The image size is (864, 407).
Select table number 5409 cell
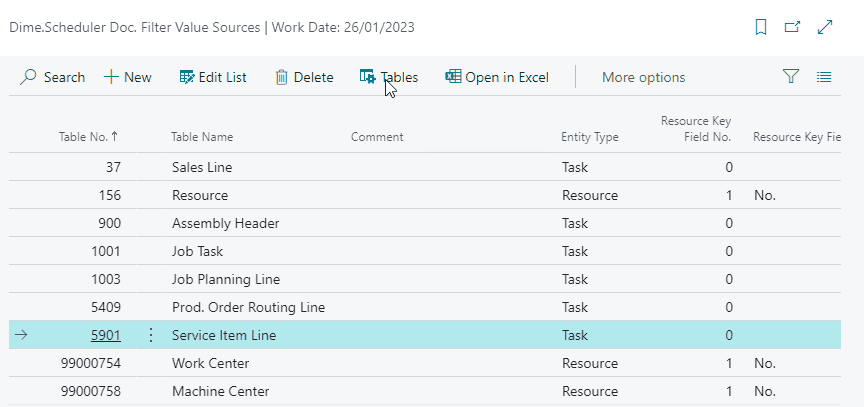(106, 307)
